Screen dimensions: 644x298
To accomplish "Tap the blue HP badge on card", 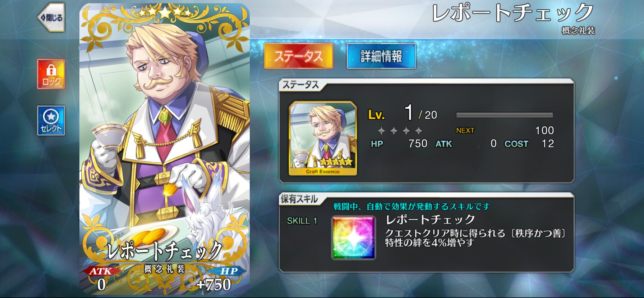I will point(228,271).
